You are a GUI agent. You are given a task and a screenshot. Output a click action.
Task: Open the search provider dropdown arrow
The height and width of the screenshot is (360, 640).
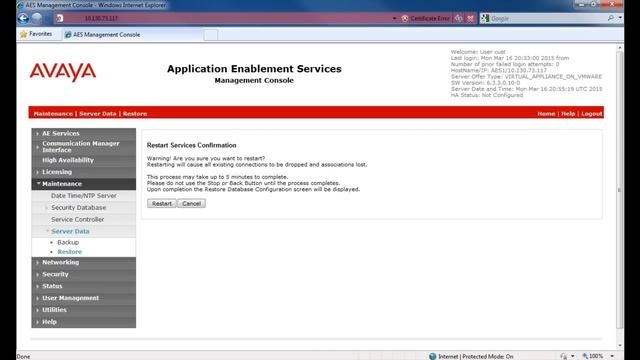[620, 18]
